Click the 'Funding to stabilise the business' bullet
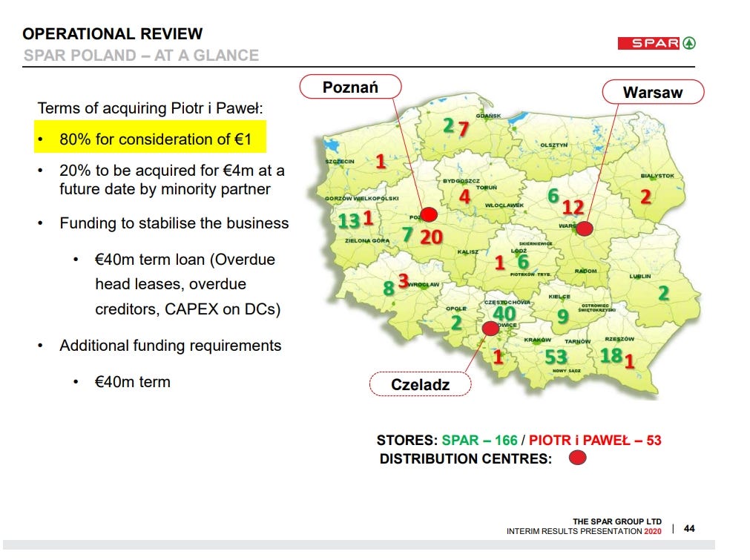The height and width of the screenshot is (560, 750). [x=174, y=223]
